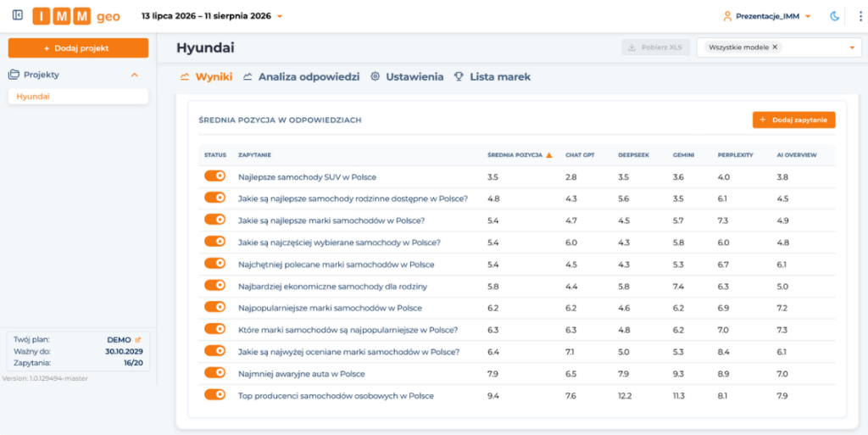Click the Wyniki chart icon

point(186,77)
